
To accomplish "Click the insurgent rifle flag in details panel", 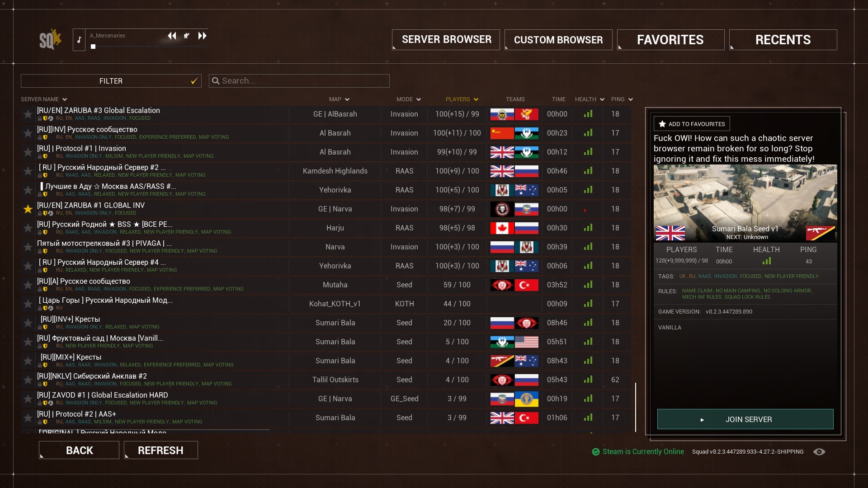I will pos(820,233).
